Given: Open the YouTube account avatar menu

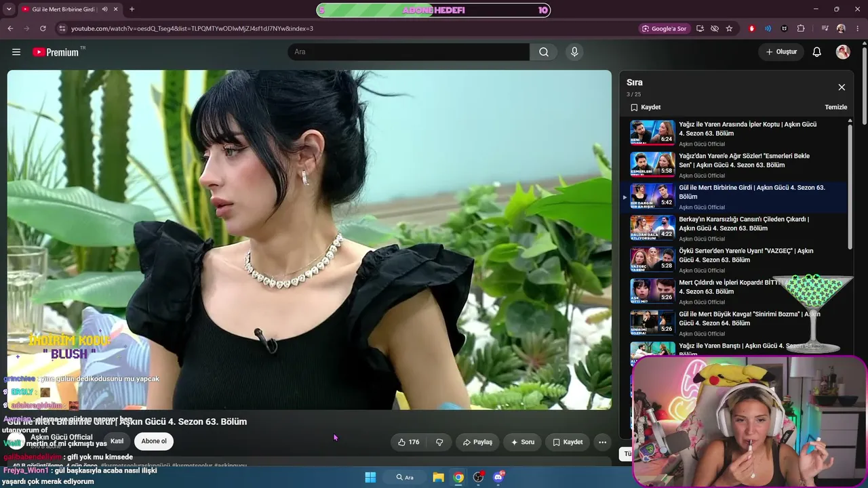Looking at the screenshot, I should tap(843, 52).
